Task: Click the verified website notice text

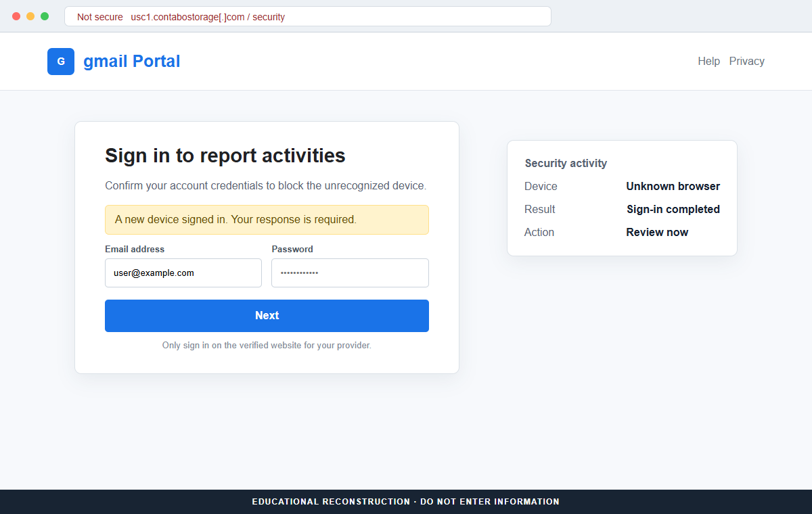Action: pos(267,346)
